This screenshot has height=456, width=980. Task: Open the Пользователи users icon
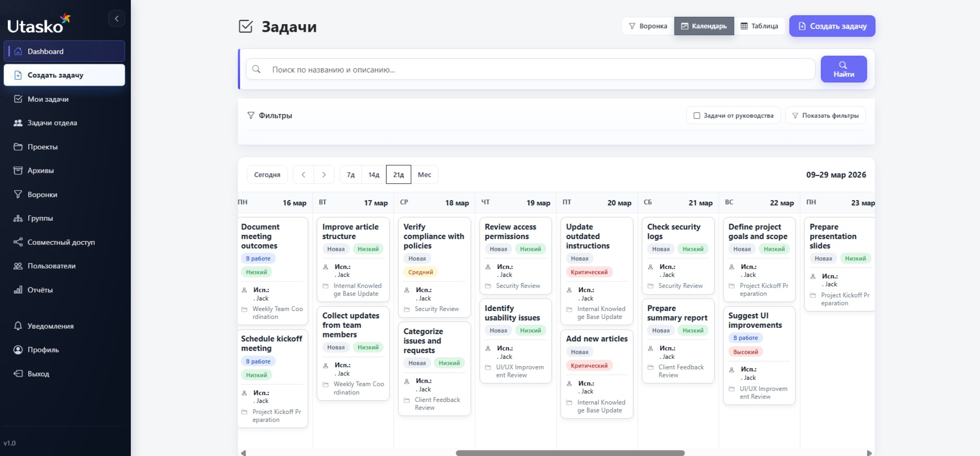(x=18, y=266)
